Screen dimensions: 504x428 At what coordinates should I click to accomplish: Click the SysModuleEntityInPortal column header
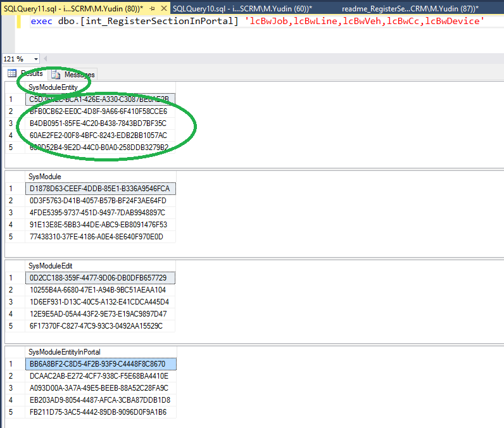(101, 352)
